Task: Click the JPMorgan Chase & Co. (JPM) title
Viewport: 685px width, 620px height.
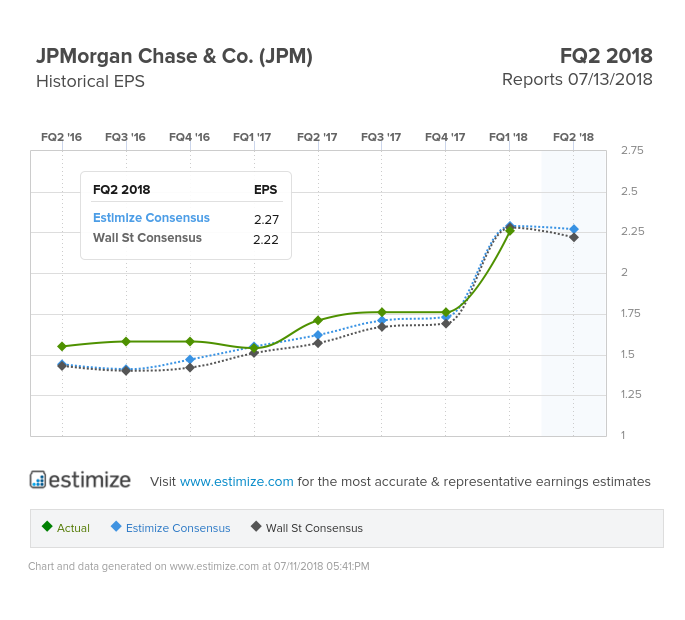Action: click(174, 56)
